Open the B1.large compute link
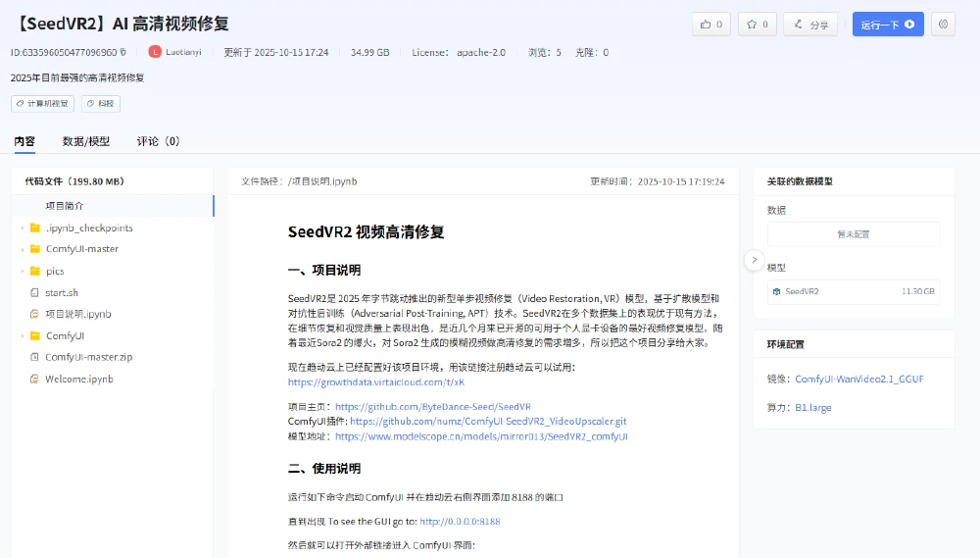Screen dimensions: 980x558 point(813,408)
